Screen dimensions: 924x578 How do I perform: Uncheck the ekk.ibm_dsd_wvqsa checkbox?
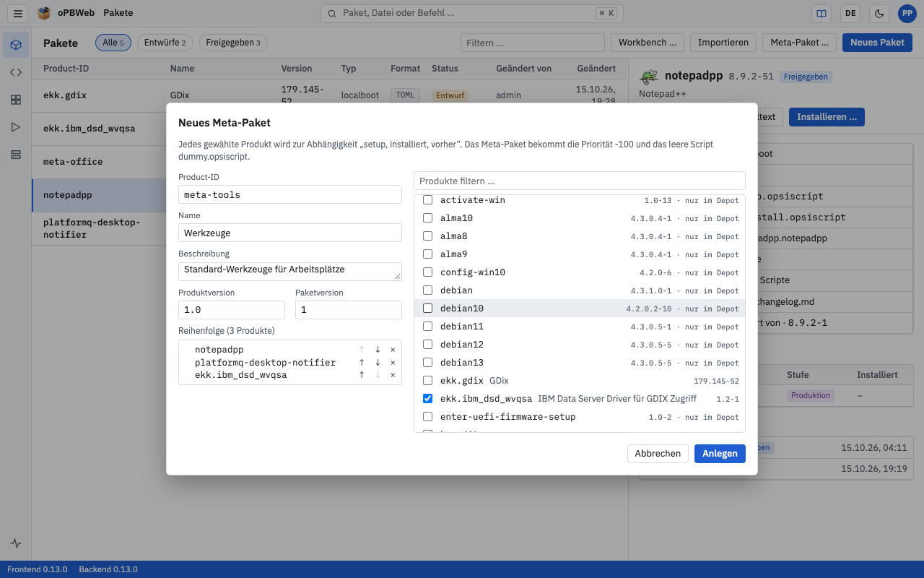tap(427, 399)
